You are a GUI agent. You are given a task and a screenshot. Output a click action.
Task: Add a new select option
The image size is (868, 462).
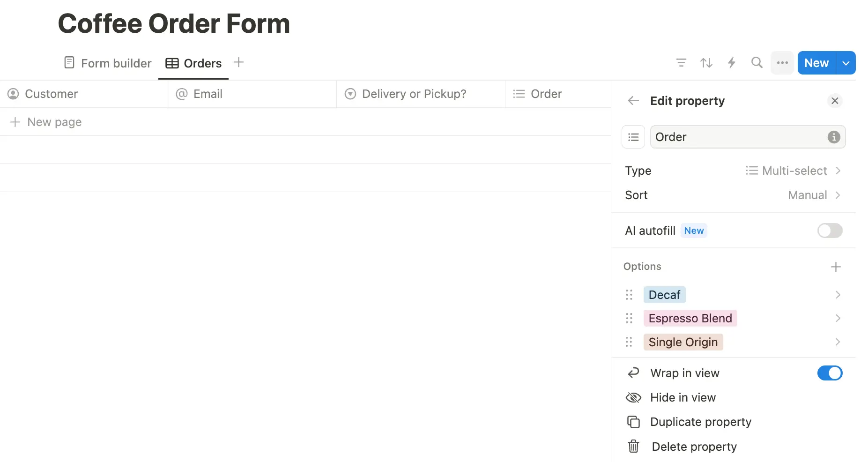tap(836, 267)
